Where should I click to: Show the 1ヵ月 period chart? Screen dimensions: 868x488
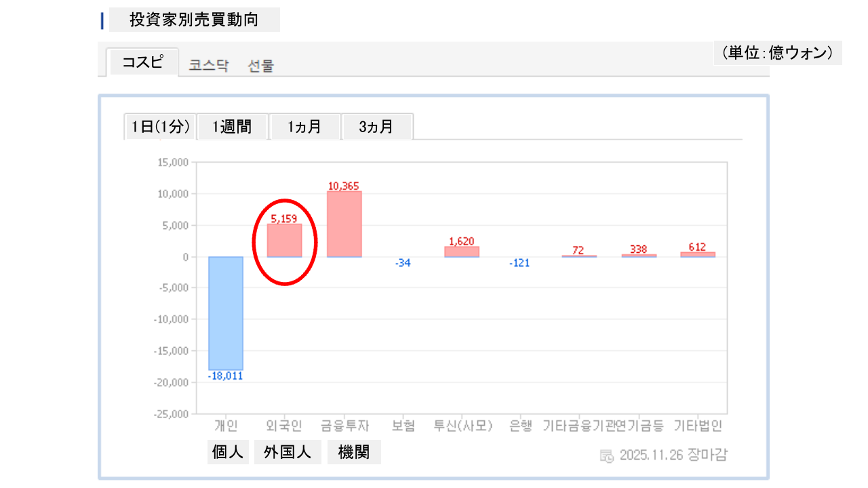click(x=304, y=127)
